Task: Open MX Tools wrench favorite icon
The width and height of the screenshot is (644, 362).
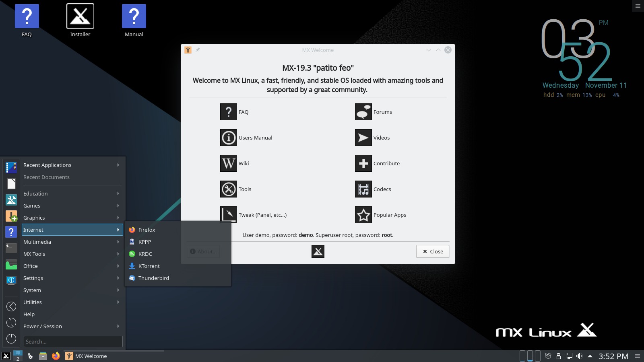Action: (x=11, y=200)
